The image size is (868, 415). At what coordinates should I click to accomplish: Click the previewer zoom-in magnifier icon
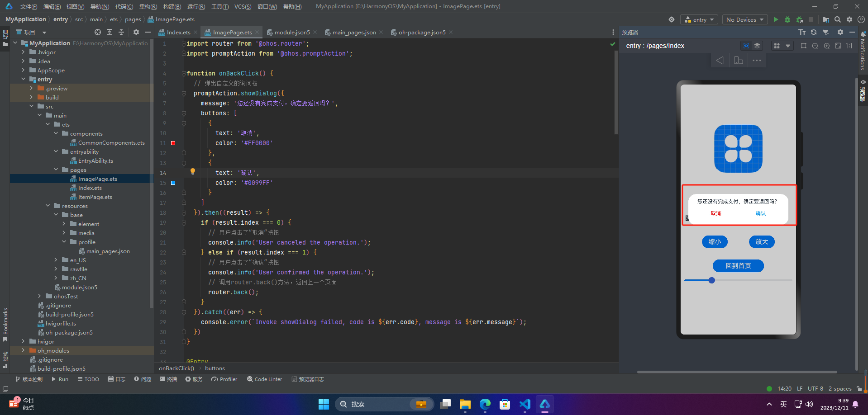point(827,46)
